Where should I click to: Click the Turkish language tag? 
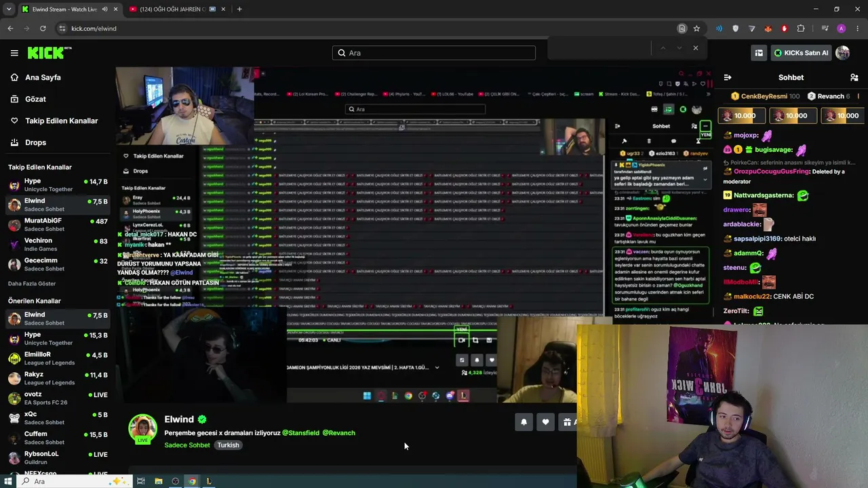click(x=228, y=445)
